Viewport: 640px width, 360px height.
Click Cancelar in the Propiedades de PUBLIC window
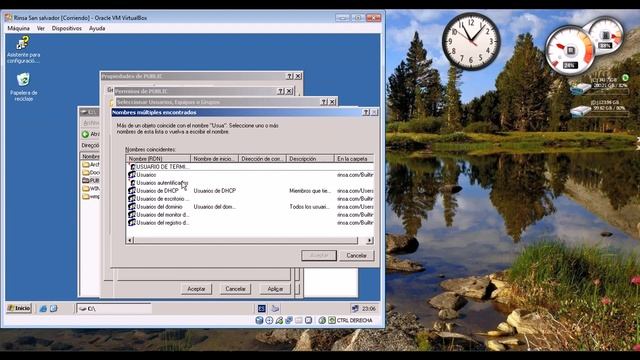(x=236, y=289)
